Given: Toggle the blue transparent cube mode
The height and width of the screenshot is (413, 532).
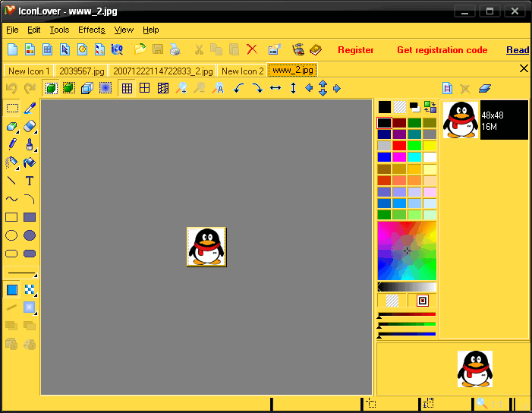Looking at the screenshot, I should tap(87, 89).
